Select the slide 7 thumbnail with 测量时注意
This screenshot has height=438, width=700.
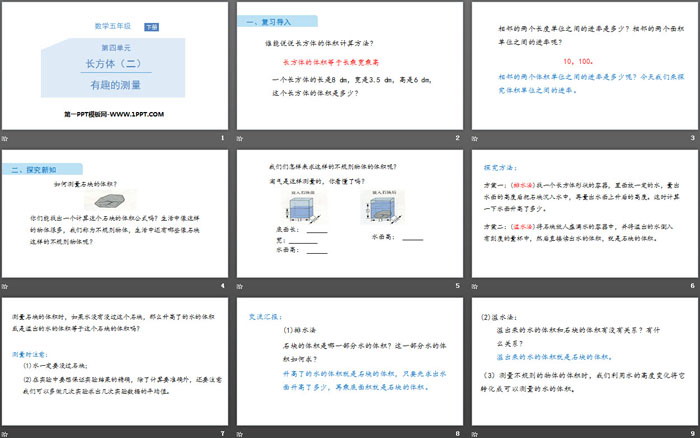coord(115,361)
